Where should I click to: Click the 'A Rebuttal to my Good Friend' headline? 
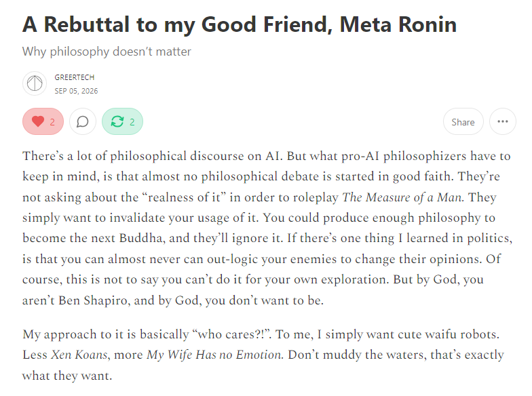pyautogui.click(x=240, y=24)
